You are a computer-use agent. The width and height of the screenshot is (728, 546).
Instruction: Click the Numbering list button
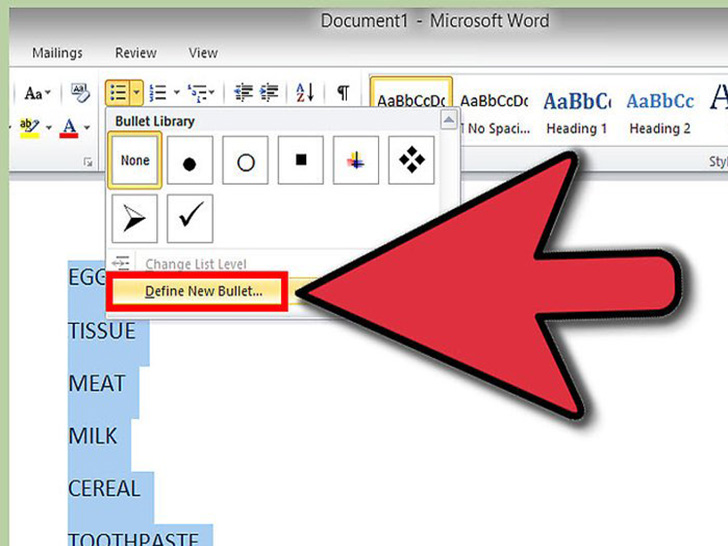pos(158,92)
